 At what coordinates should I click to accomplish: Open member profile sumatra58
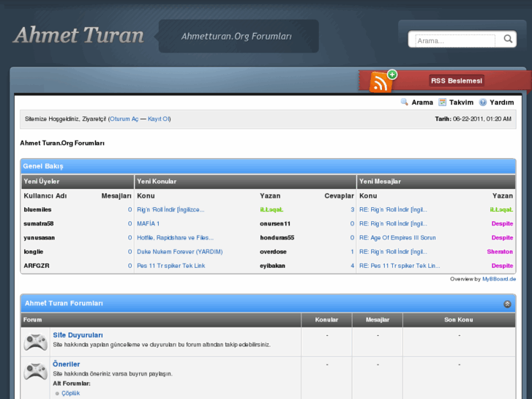point(38,223)
